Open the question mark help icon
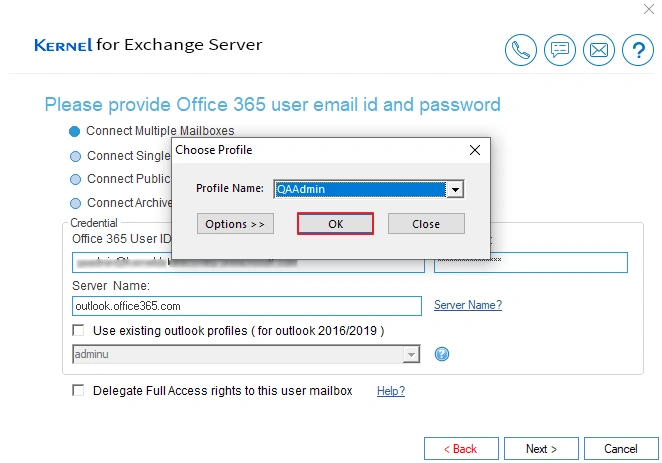This screenshot has height=463, width=662. click(x=638, y=50)
